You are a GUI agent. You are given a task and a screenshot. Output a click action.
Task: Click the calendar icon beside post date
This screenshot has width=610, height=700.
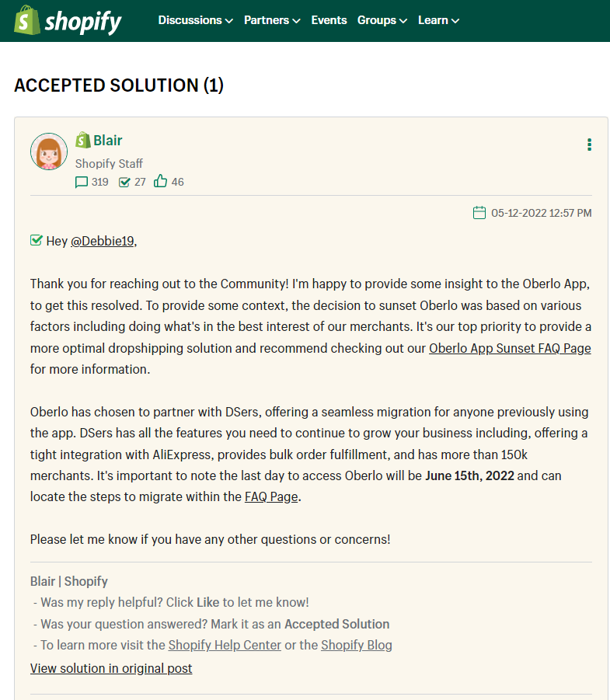(x=479, y=213)
